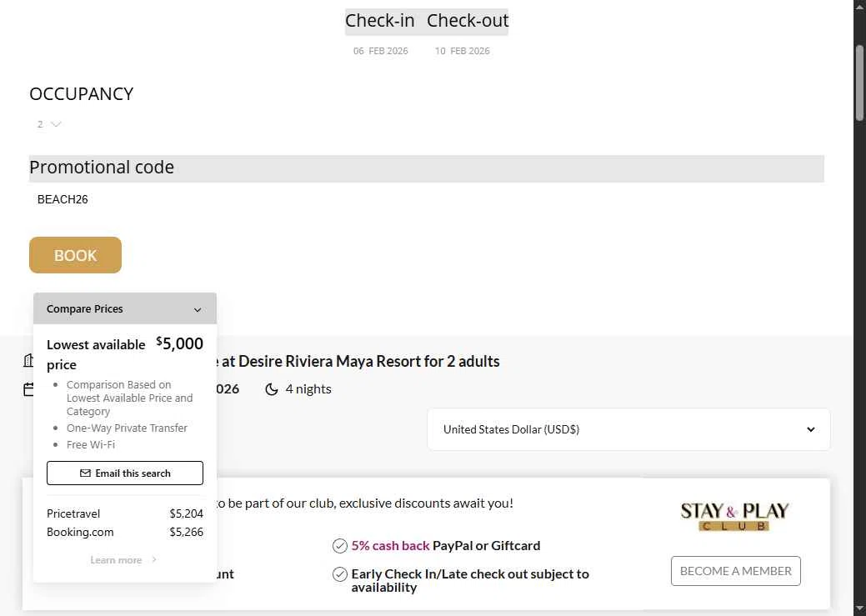Select the check-in date 06 FEB 2026
Image resolution: width=866 pixels, height=616 pixels.
click(x=381, y=51)
